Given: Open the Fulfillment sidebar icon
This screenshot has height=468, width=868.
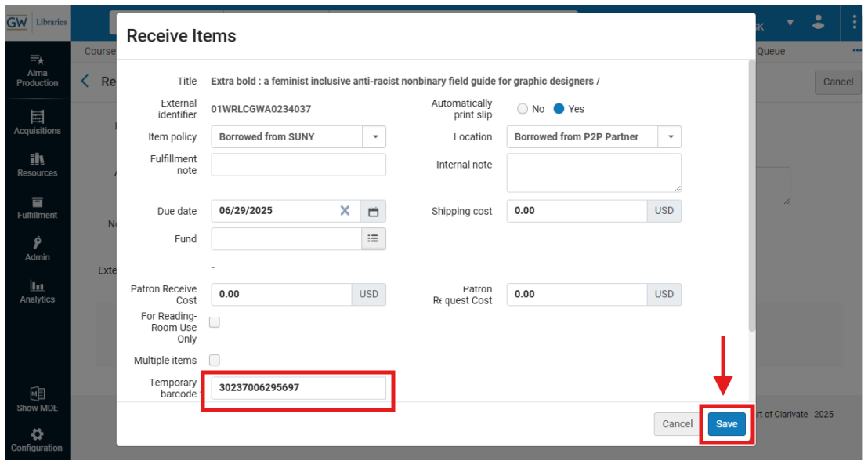Looking at the screenshot, I should pyautogui.click(x=37, y=206).
